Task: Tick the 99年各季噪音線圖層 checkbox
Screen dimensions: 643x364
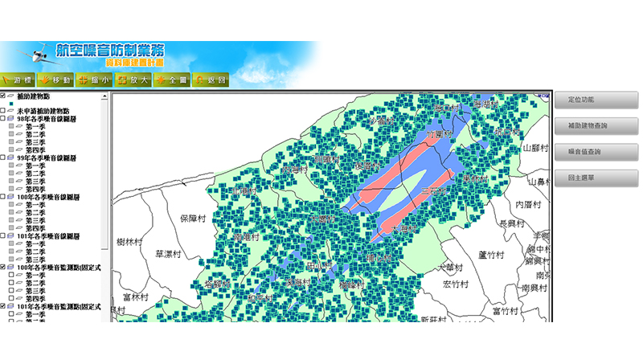Action: (3, 158)
